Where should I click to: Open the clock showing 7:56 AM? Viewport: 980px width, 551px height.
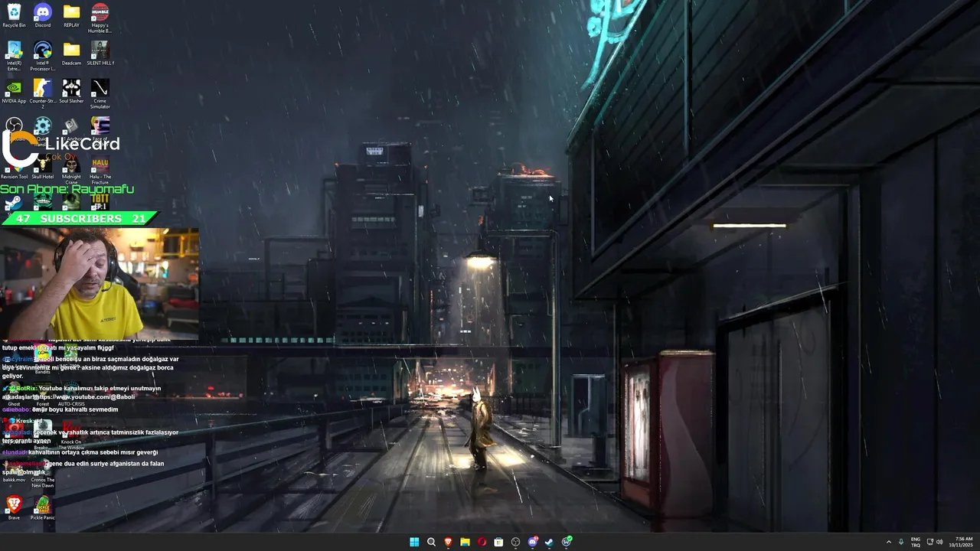click(x=962, y=542)
